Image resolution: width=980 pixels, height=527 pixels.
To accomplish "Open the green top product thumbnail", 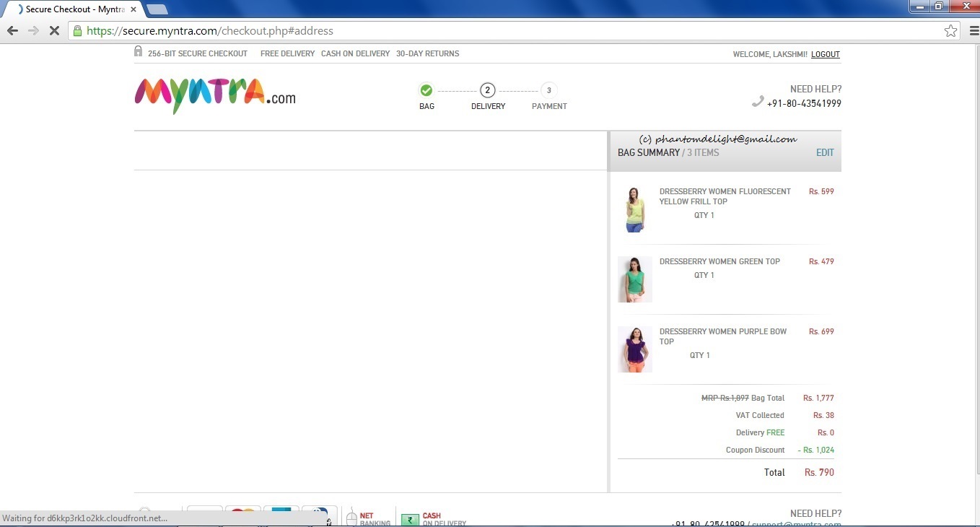I will (x=635, y=279).
